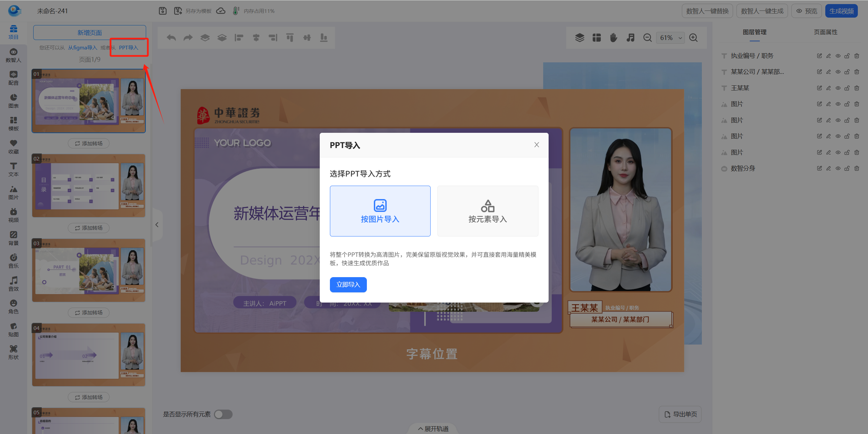Screen dimensions: 868x434
Task: Delete the 王某某 layer with trash icon
Action: pyautogui.click(x=857, y=88)
